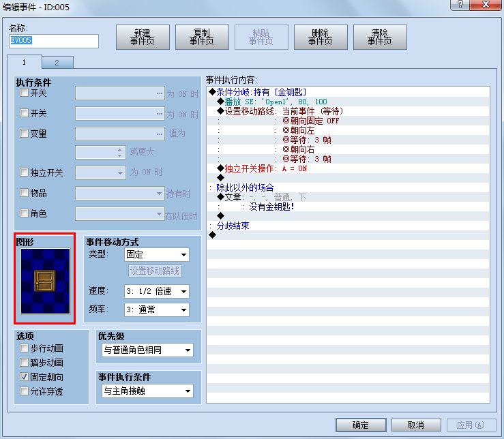Select the 分歧结束 line

[x=348, y=226]
